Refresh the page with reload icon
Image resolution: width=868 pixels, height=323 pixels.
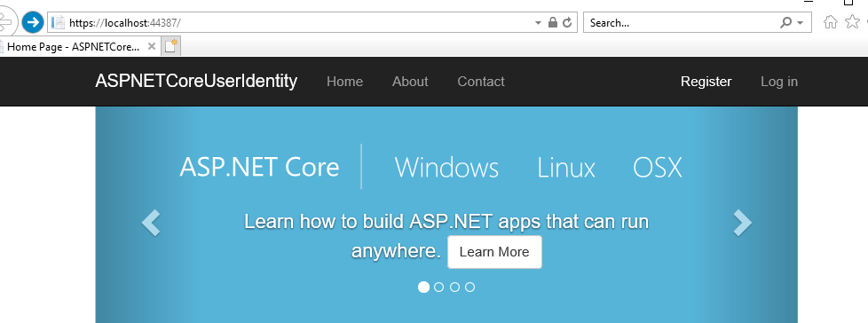[x=567, y=23]
